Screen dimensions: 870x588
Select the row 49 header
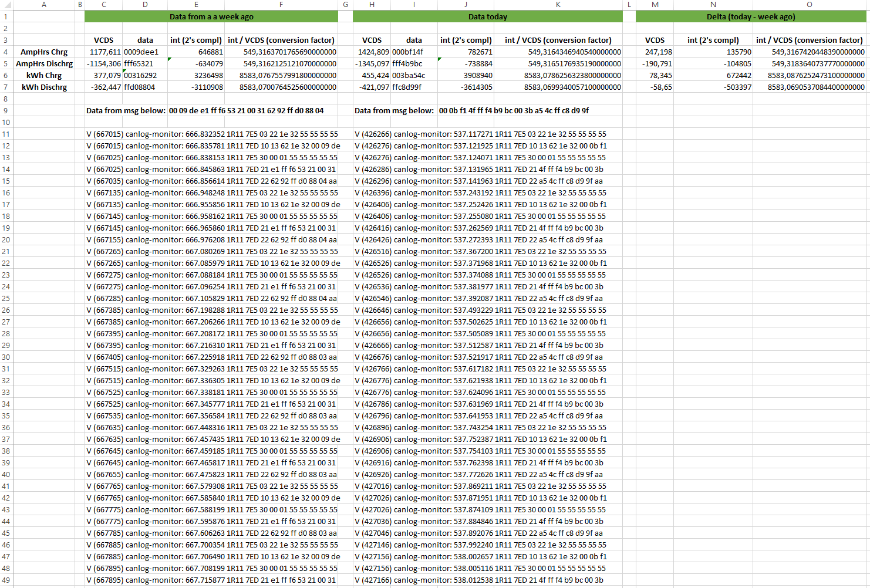tap(6, 580)
